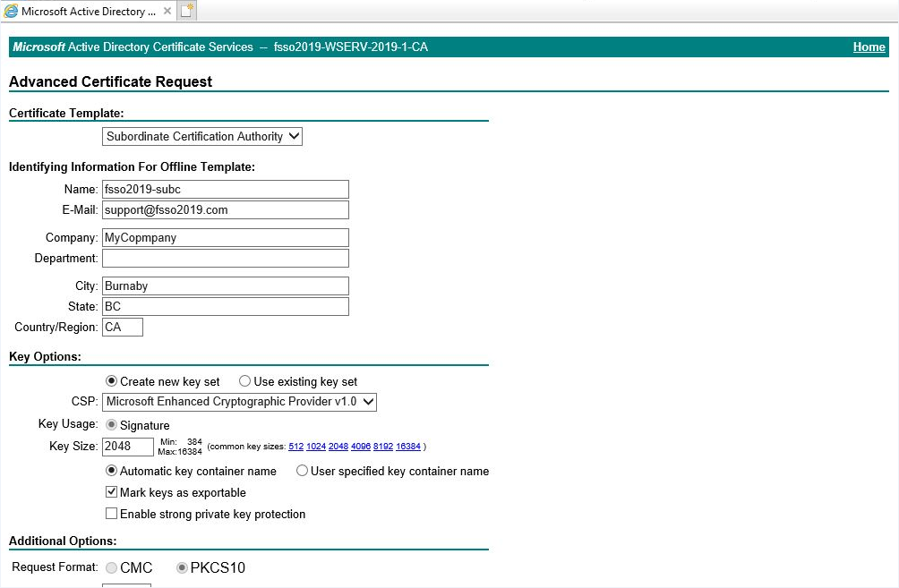Click the Name input field
This screenshot has width=899, height=588.
(226, 190)
